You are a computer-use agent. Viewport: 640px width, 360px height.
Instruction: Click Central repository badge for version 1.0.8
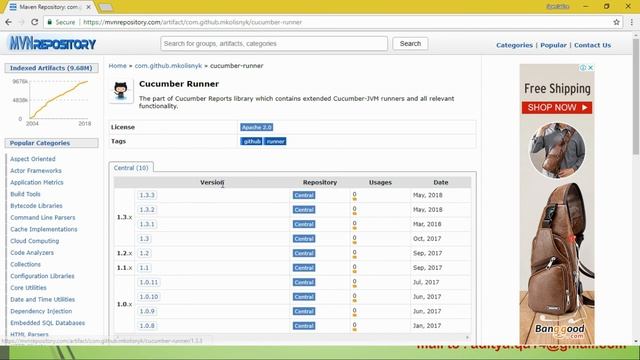(304, 326)
